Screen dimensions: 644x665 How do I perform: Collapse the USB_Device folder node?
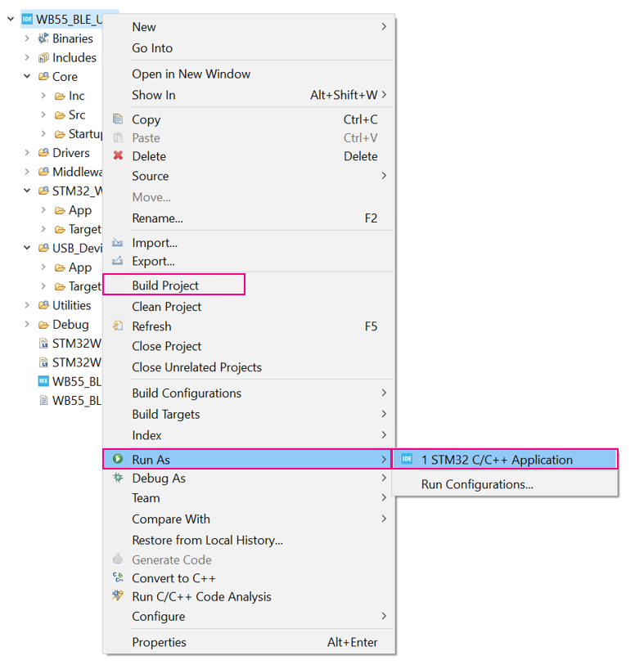click(27, 248)
